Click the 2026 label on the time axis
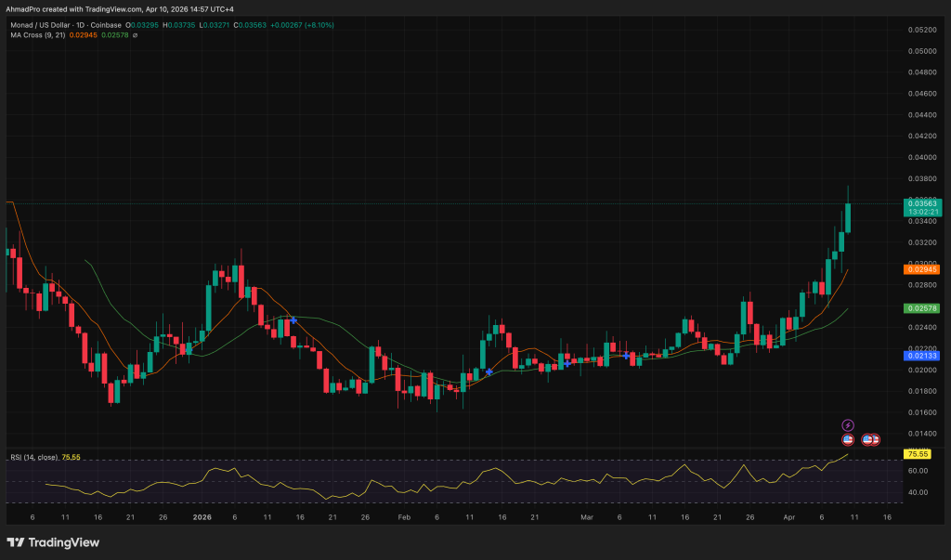Screen dimensions: 951x560 (x=202, y=515)
